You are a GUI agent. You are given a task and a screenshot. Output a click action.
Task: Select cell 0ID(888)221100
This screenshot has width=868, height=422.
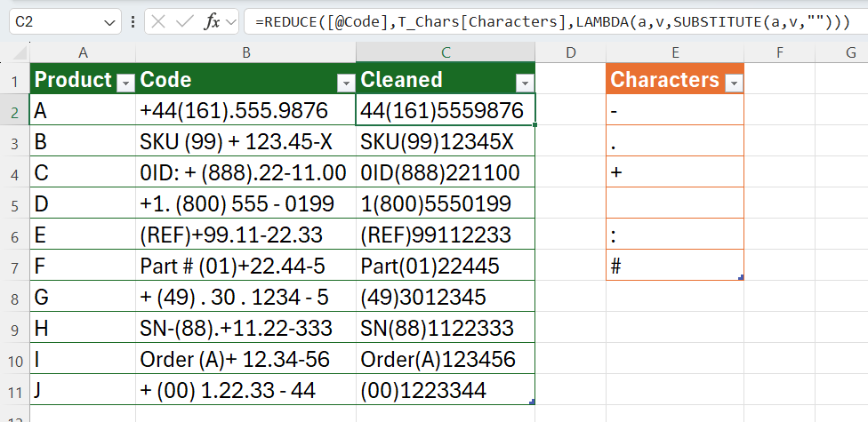coord(446,172)
